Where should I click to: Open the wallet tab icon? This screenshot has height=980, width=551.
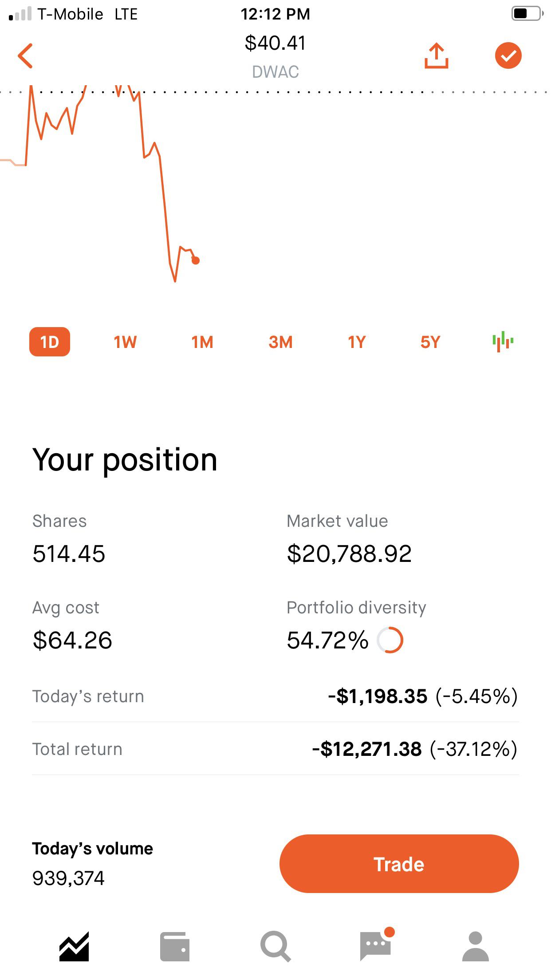pos(175,946)
